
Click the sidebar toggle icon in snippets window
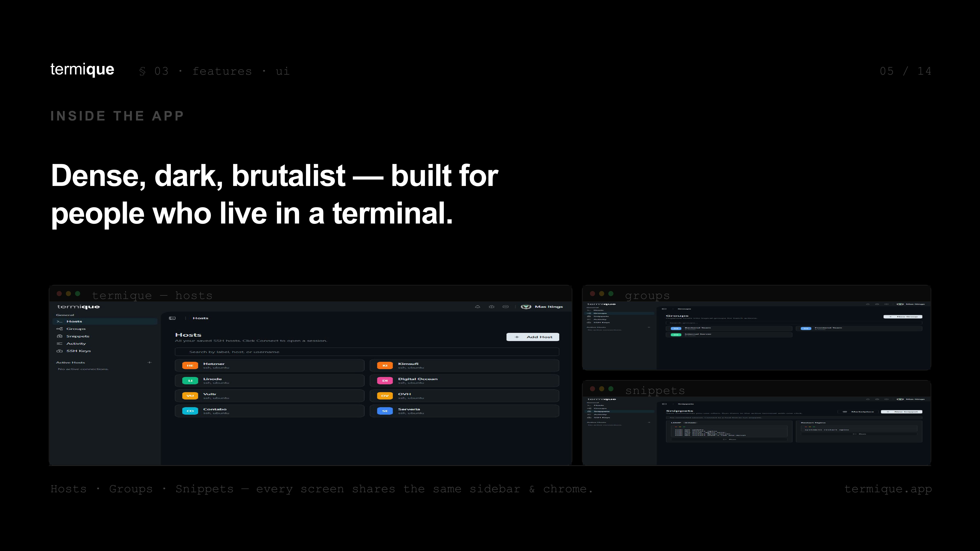click(x=664, y=404)
